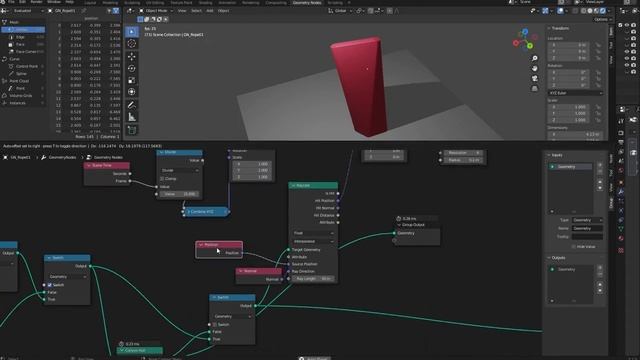Open Options dropdown in viewport header

[602, 19]
